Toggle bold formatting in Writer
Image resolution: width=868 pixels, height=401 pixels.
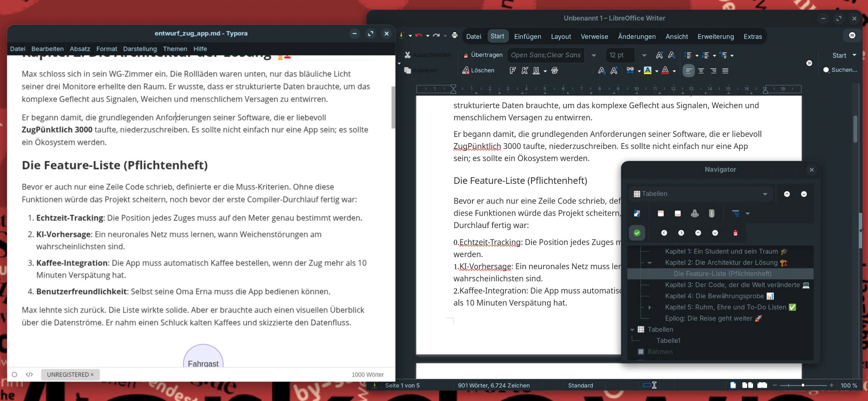click(512, 71)
